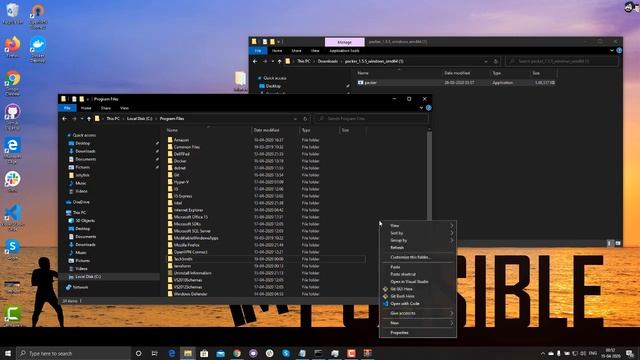Screen dimensions: 640x360
Task: Open Skype from taskbar
Action: (286, 353)
